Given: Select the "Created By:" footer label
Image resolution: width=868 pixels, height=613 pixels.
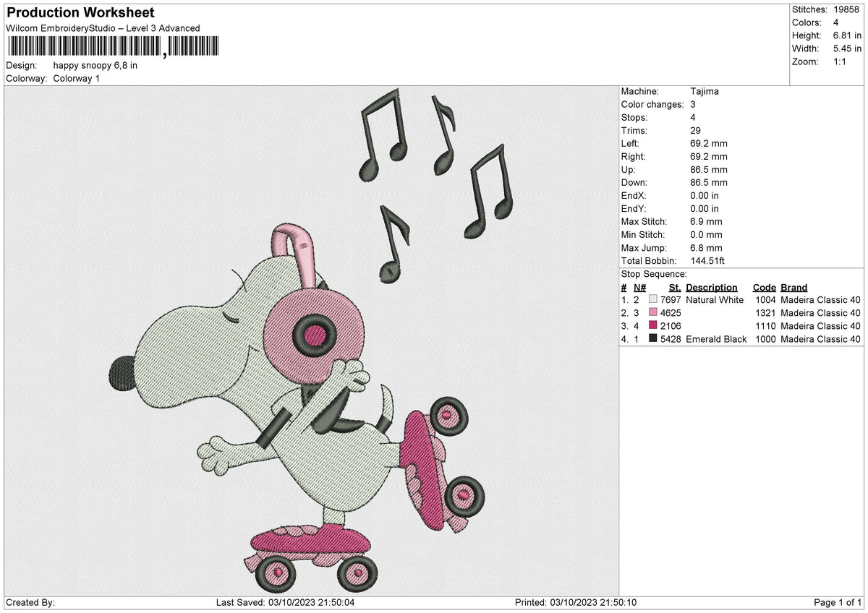Looking at the screenshot, I should point(30,602).
